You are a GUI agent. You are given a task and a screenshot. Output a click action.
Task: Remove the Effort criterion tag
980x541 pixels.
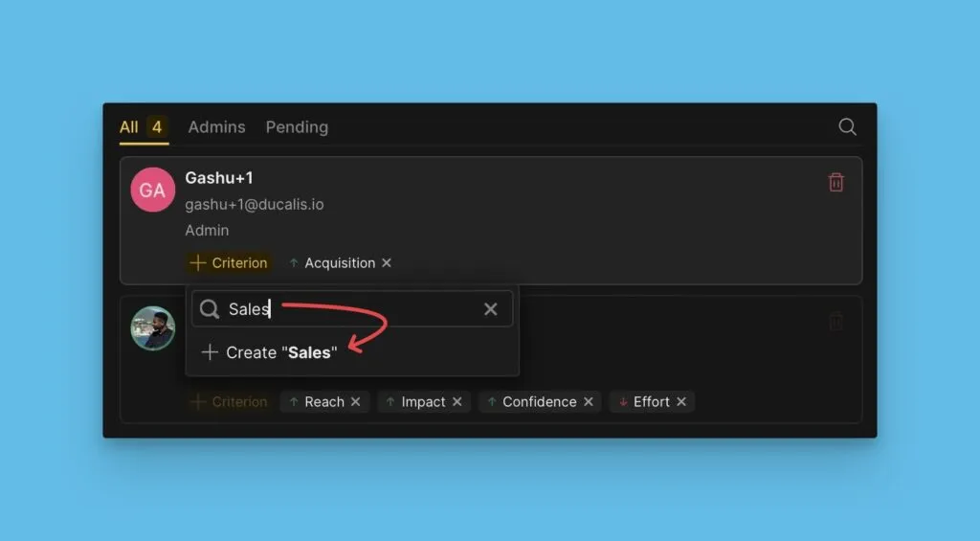click(681, 402)
